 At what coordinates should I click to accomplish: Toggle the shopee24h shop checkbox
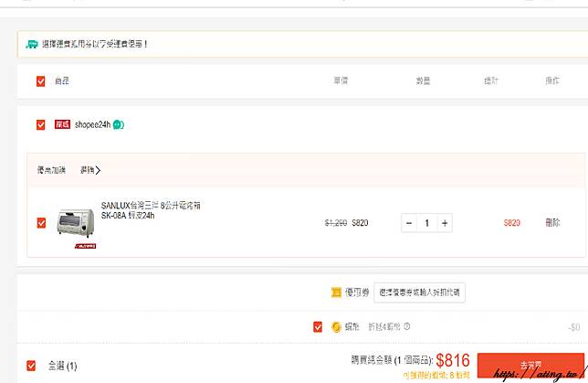(40, 124)
